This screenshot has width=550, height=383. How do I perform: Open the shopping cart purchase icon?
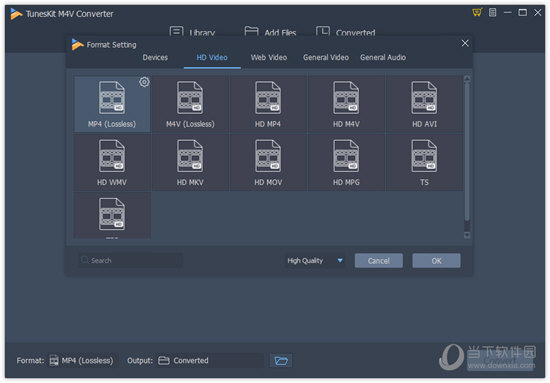[477, 13]
